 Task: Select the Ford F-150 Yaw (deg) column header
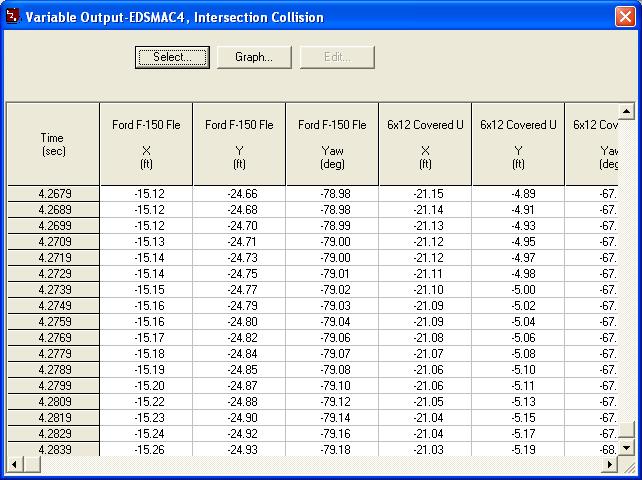click(332, 144)
